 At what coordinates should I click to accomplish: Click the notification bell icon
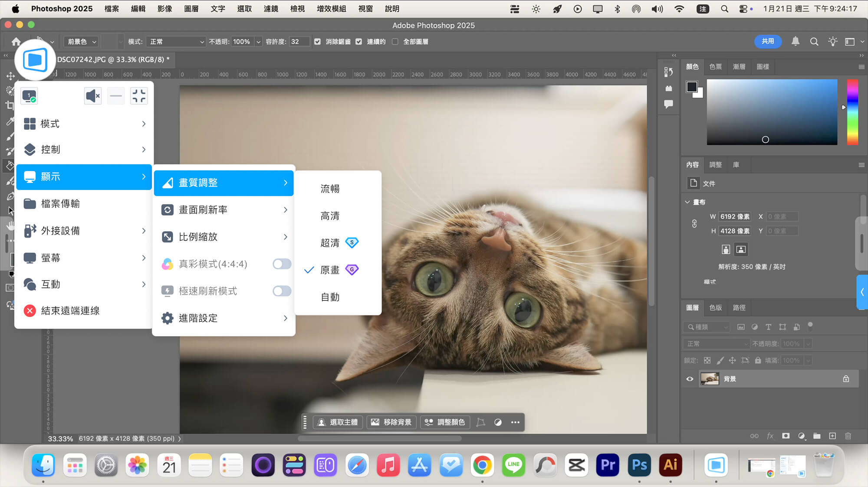click(x=795, y=42)
